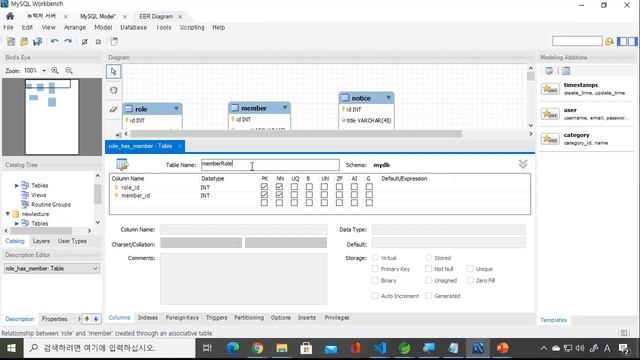Open the Database menu
This screenshot has height=360, width=640.
coord(133,27)
